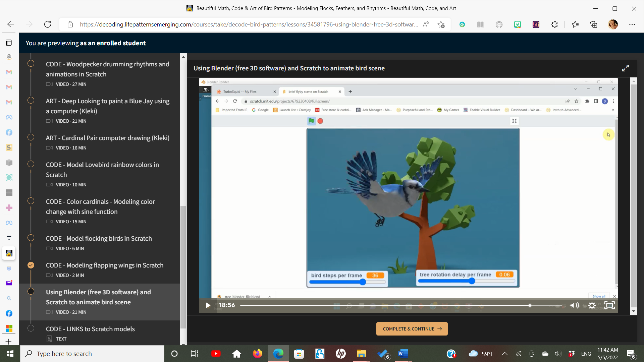Viewport: 644px width, 362px height.
Task: Adjust bird steps per frame slider
Action: [x=363, y=282]
